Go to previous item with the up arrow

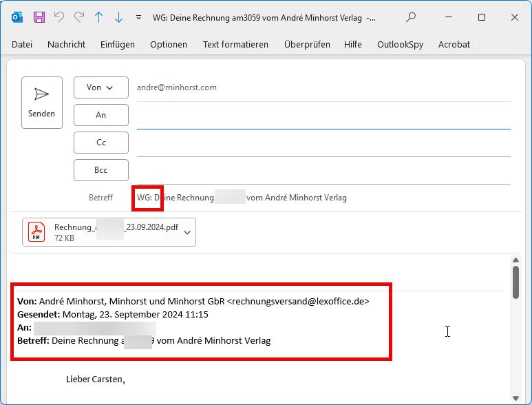tap(98, 17)
